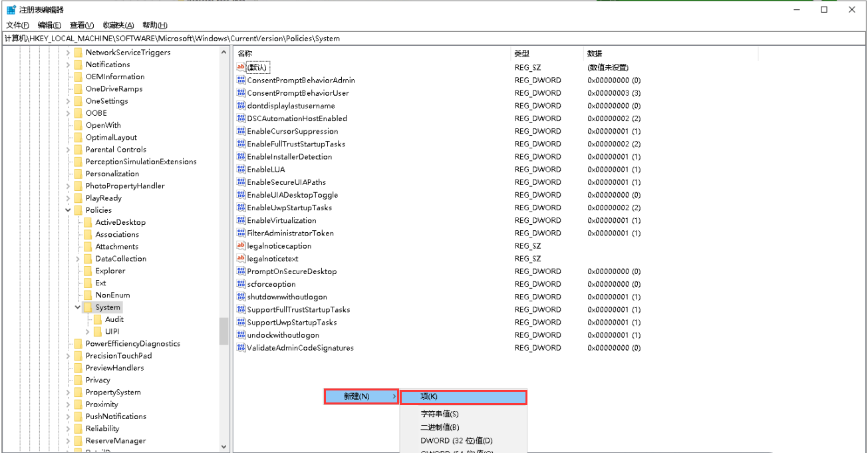Select the EnableSecureUIAPaths value name
Screen dimensions: 868x453
[x=287, y=182]
